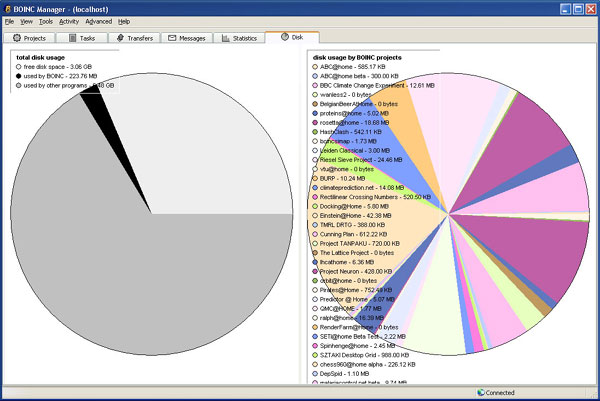Select the Disk tab

[292, 37]
